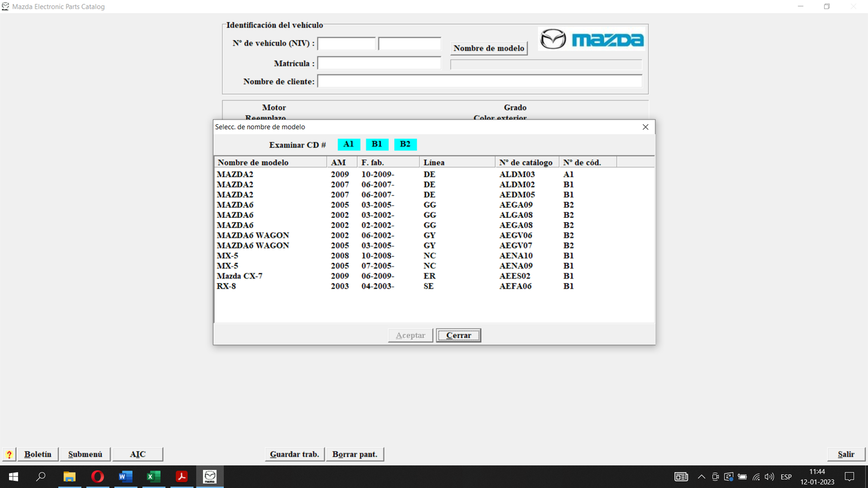
Task: Select MAZDA6 row with catalog ALGA08
Action: point(434,215)
